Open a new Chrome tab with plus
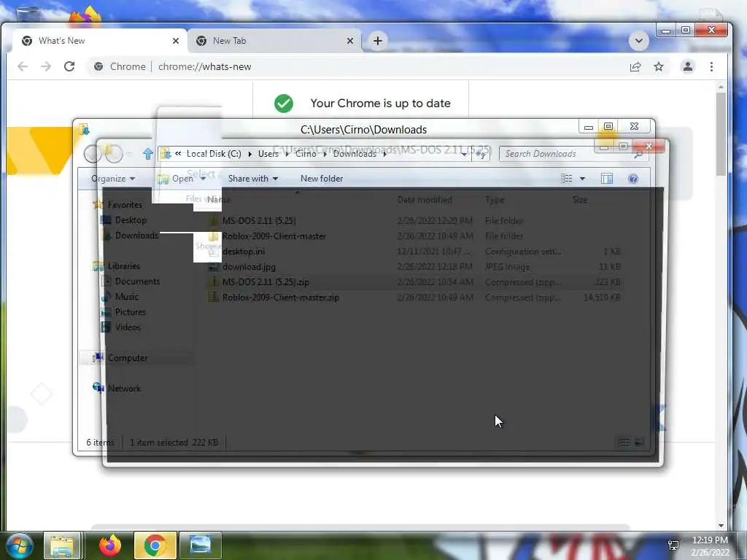 (377, 41)
